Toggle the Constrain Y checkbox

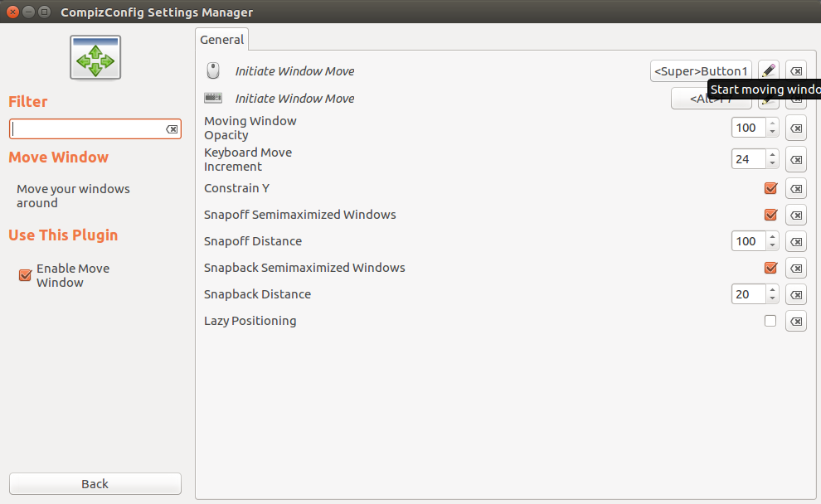pyautogui.click(x=770, y=189)
